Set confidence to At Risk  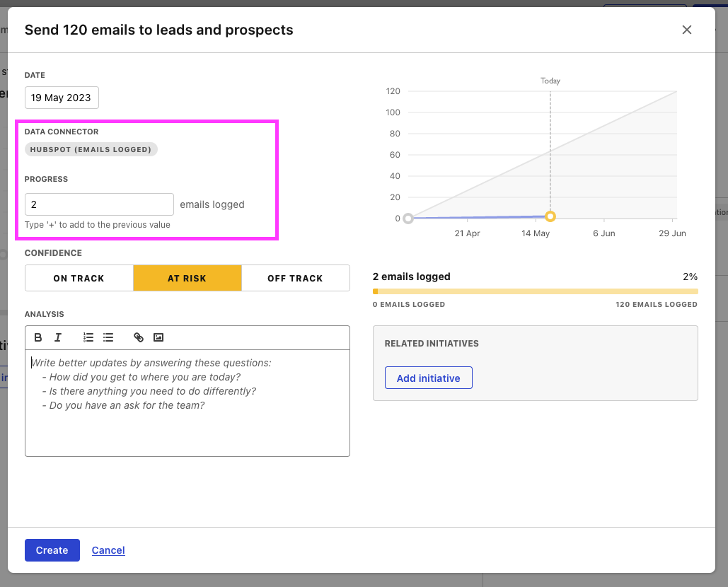187,279
